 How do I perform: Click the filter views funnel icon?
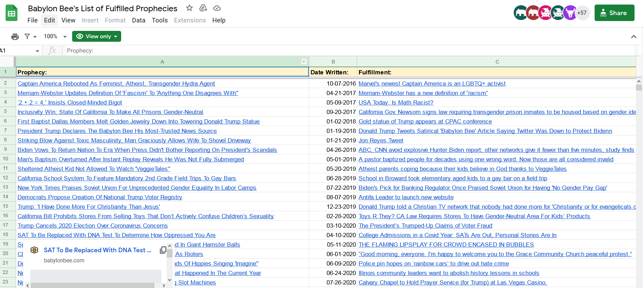[27, 36]
